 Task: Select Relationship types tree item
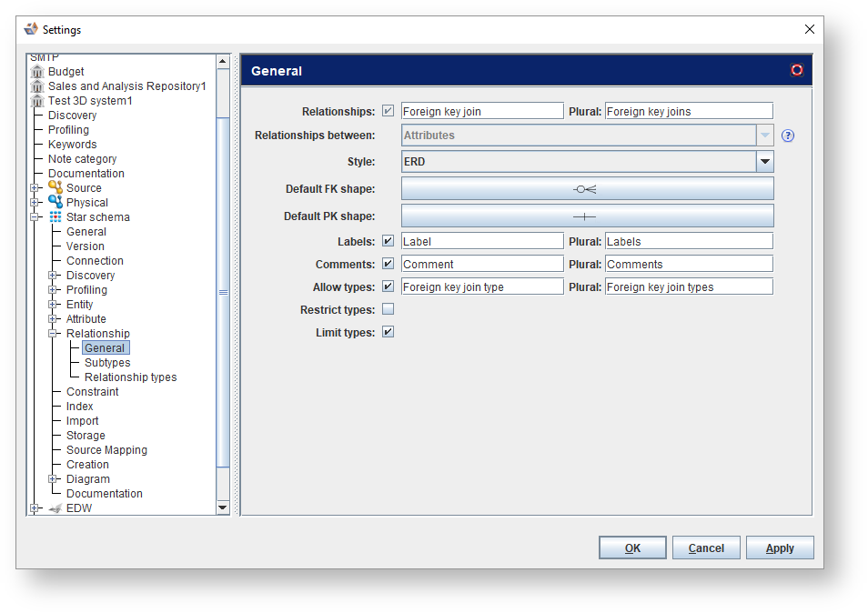[x=131, y=377]
